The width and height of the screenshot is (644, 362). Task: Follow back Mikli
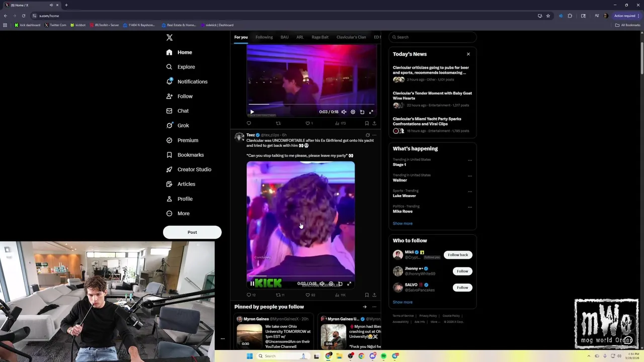click(x=458, y=255)
